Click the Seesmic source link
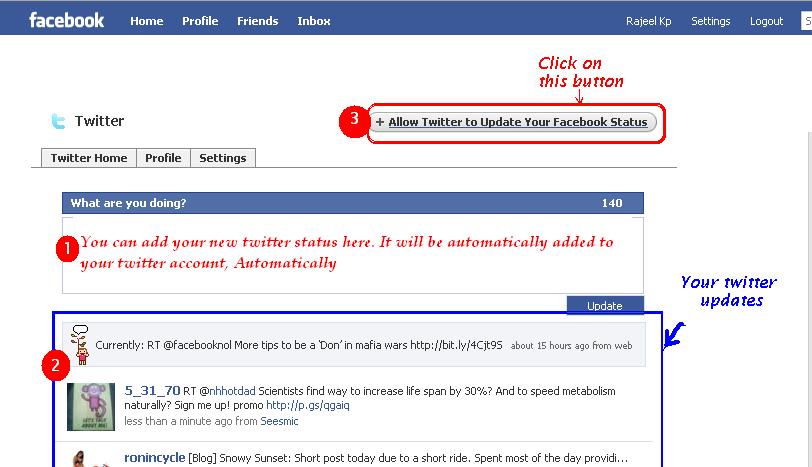The image size is (812, 467). coord(279,421)
